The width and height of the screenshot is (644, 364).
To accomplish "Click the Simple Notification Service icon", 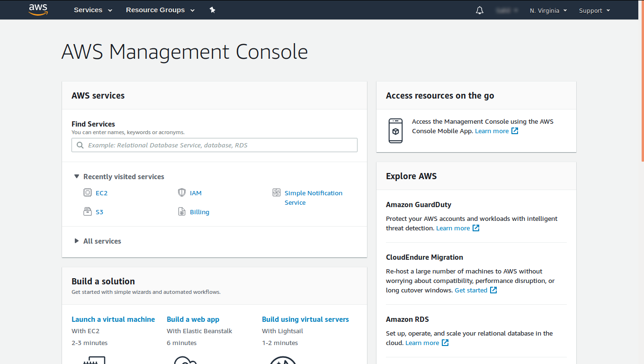I will coord(277,192).
